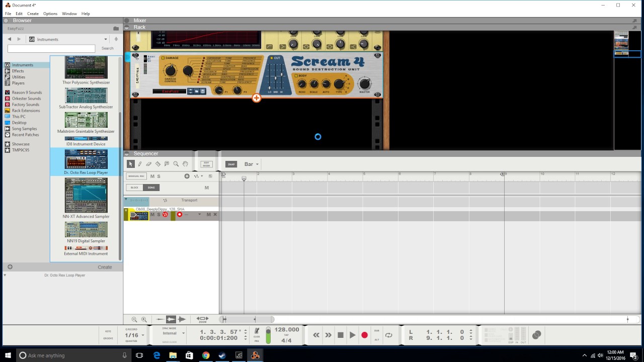Zoom out the sequencer horizontally
The height and width of the screenshot is (362, 644).
pyautogui.click(x=134, y=319)
